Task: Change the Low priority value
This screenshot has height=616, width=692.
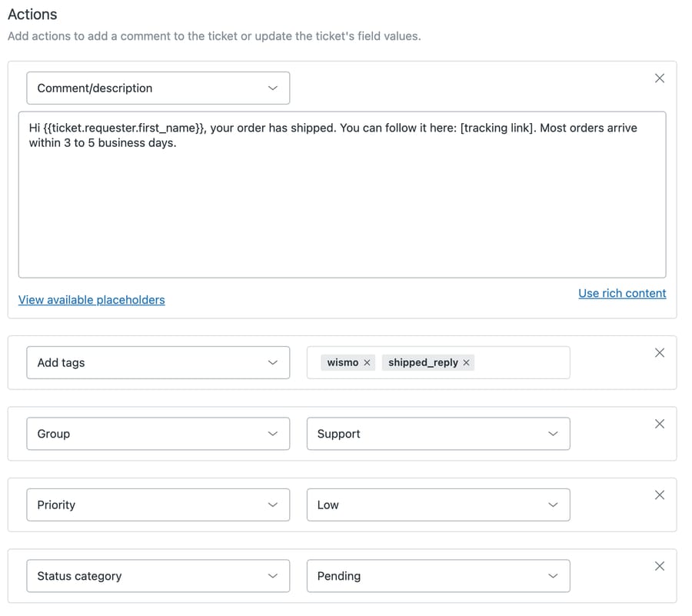Action: point(438,504)
